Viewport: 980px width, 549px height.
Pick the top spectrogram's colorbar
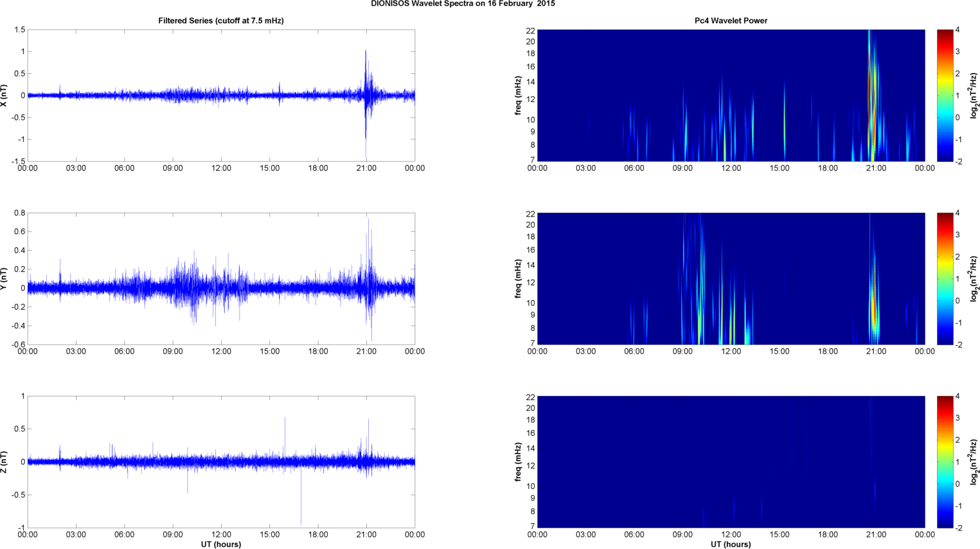[945, 95]
